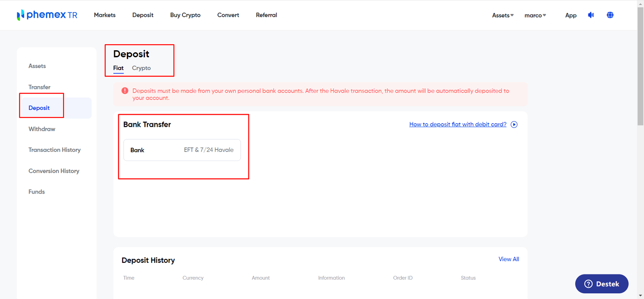Expand the Assets dropdown in header
644x299 pixels.
tap(503, 15)
